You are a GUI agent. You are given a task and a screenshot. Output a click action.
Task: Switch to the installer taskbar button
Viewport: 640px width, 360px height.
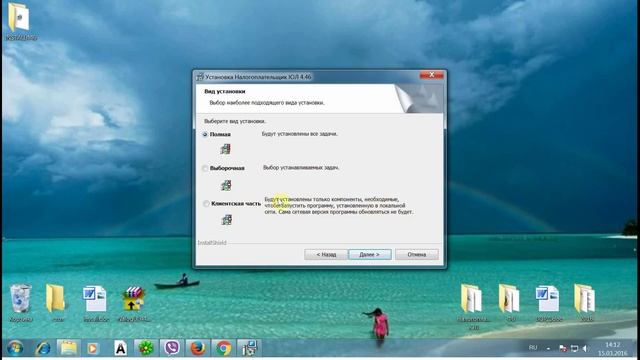coord(249,348)
